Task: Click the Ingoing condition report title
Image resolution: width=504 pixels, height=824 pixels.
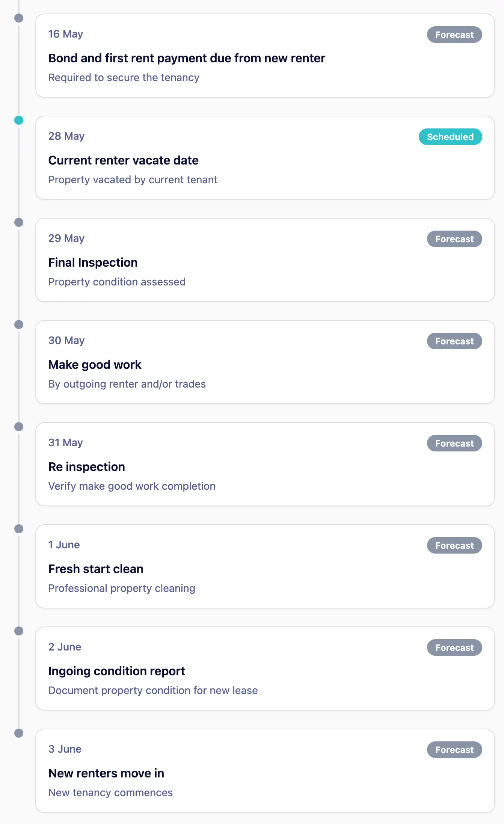Action: (x=116, y=671)
